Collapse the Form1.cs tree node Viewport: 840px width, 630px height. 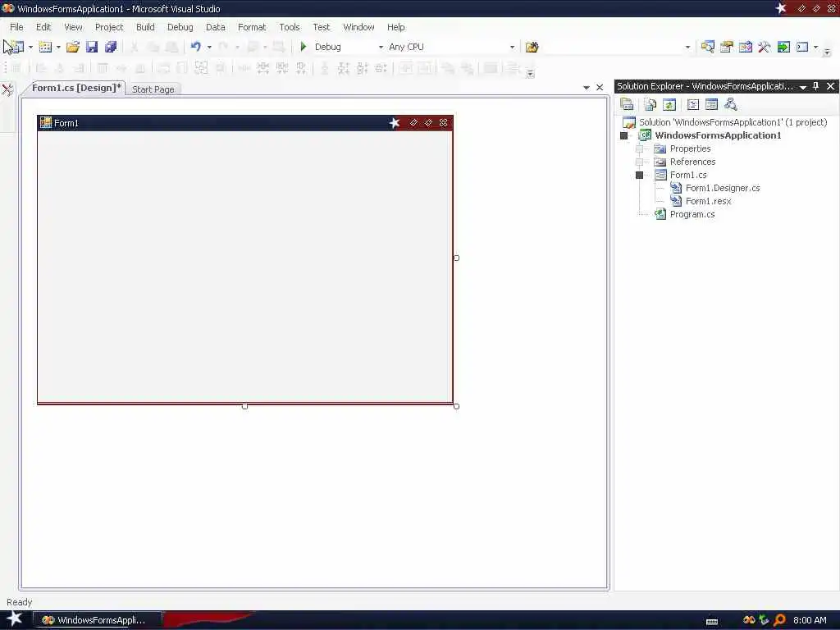(639, 176)
